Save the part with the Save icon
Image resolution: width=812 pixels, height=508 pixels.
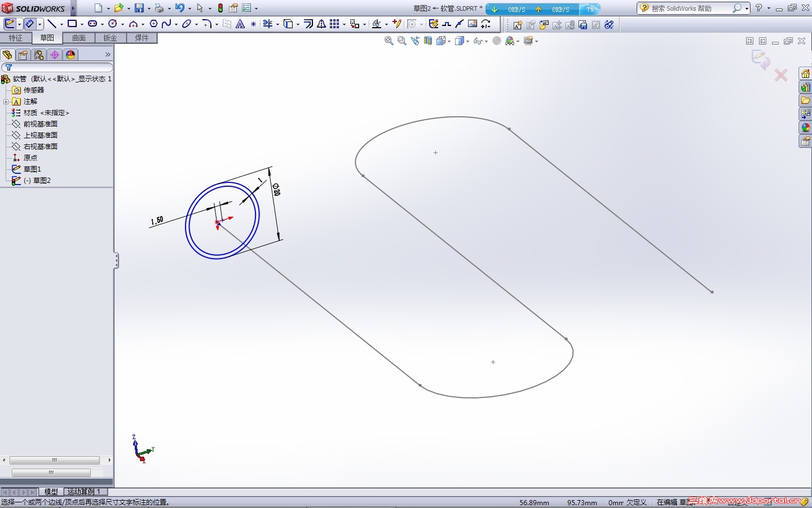(139, 8)
